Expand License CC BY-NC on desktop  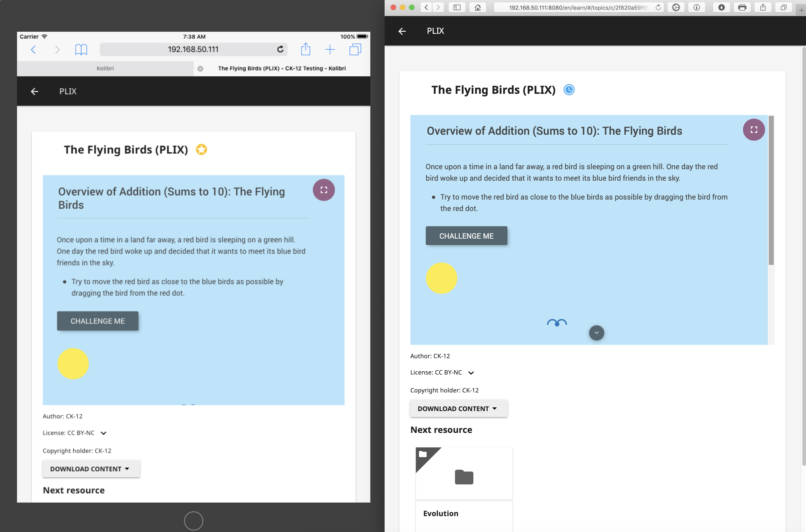coord(471,373)
